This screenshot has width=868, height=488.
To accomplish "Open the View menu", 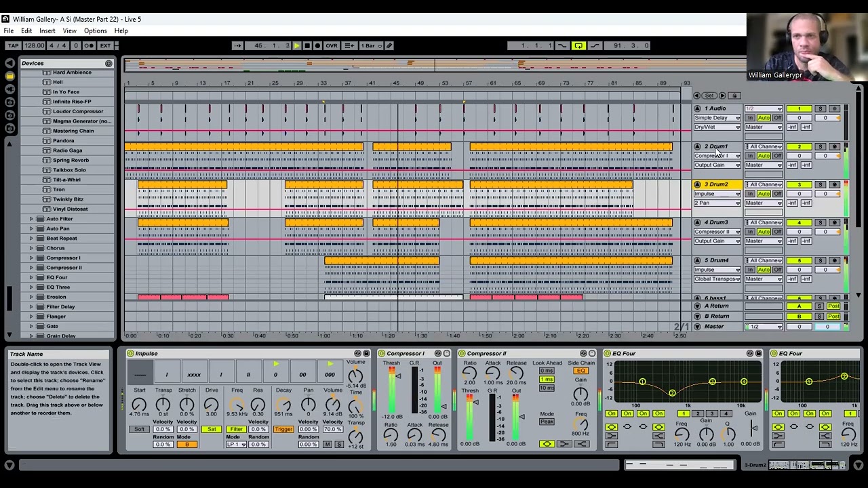I will (x=70, y=31).
